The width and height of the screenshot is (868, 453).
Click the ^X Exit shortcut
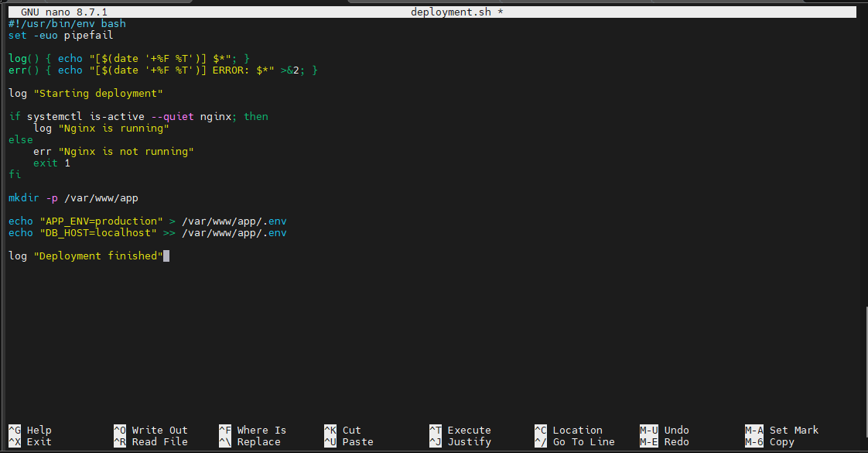pyautogui.click(x=30, y=442)
